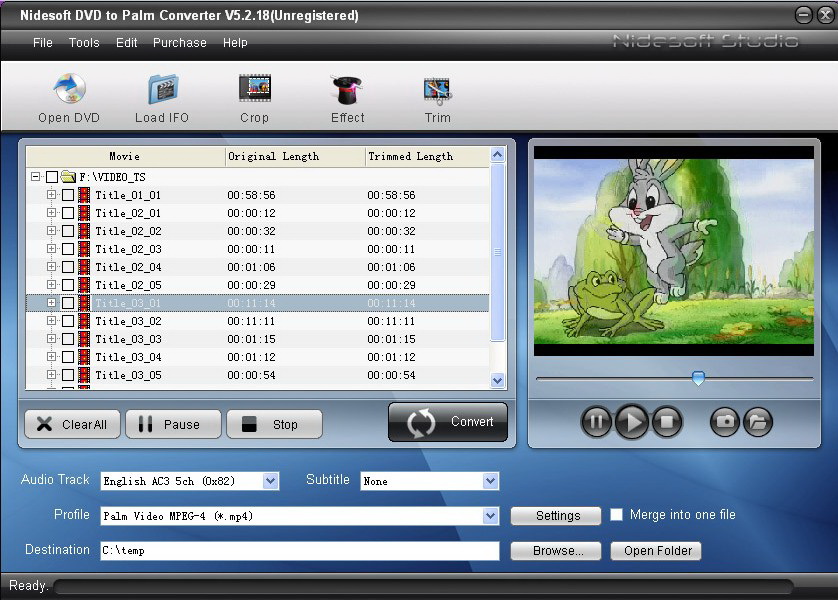838x600 pixels.
Task: Click the Browse... button
Action: click(556, 551)
